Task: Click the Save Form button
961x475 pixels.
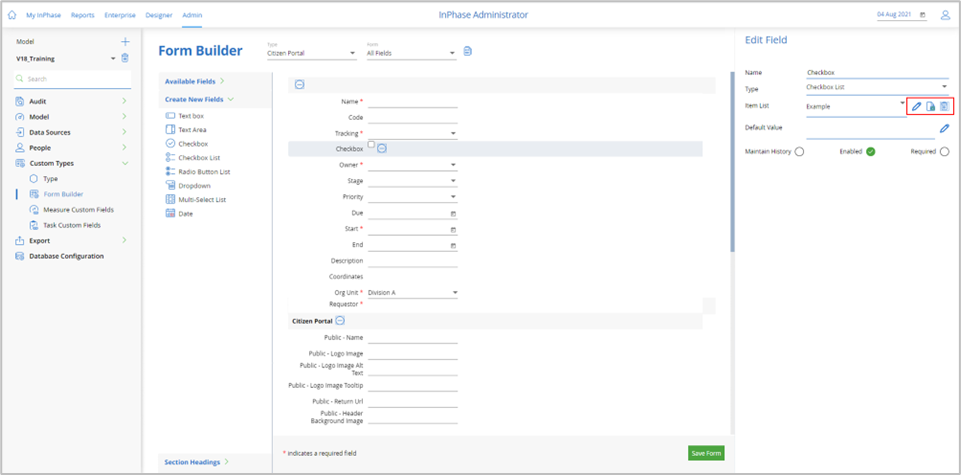Action: click(x=707, y=453)
